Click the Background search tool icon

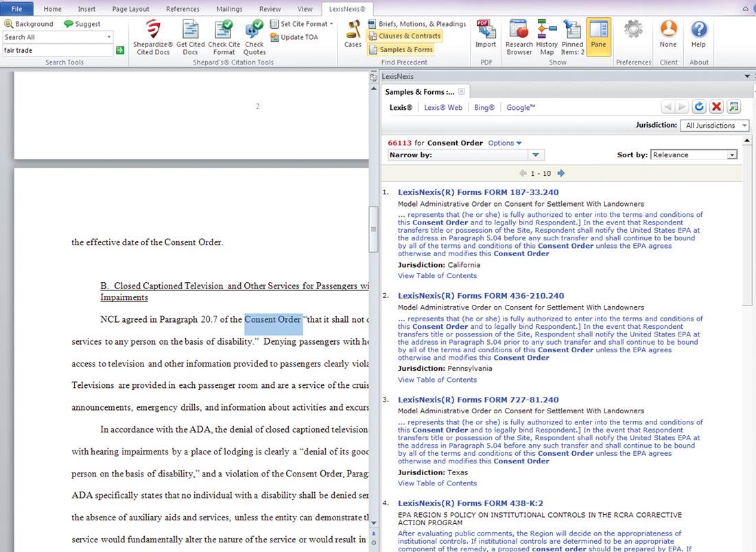point(9,23)
